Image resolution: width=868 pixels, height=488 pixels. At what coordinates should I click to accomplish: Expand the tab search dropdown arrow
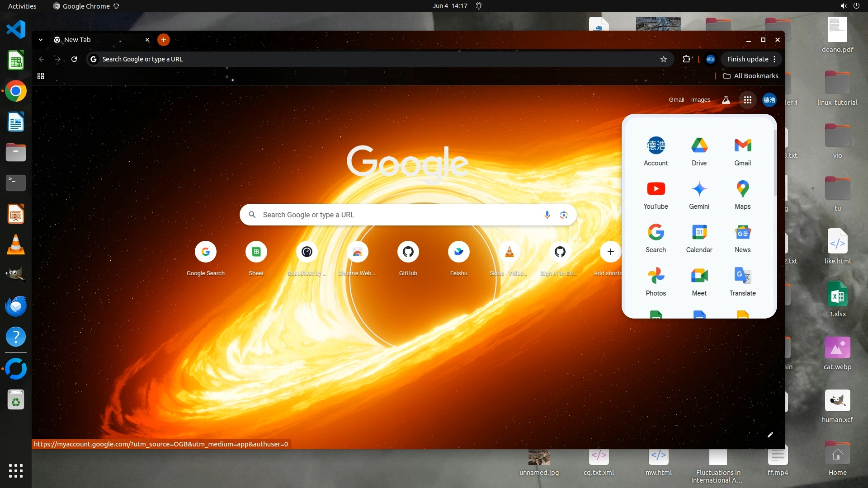click(41, 40)
